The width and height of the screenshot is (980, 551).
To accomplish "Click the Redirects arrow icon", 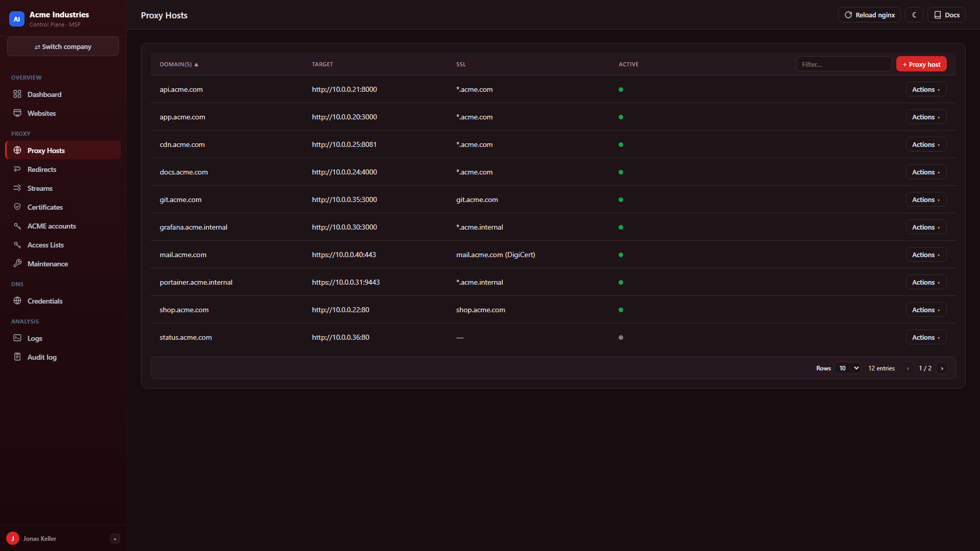I will (17, 169).
